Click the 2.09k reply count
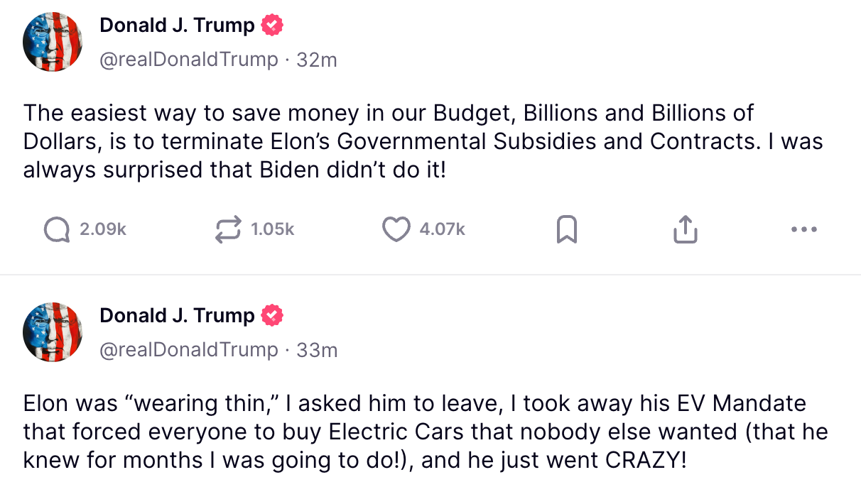Viewport: 861px width, 504px height. (x=103, y=229)
